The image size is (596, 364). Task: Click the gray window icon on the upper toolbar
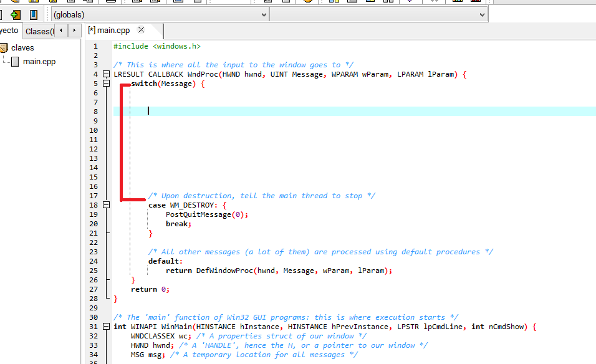[352, 2]
